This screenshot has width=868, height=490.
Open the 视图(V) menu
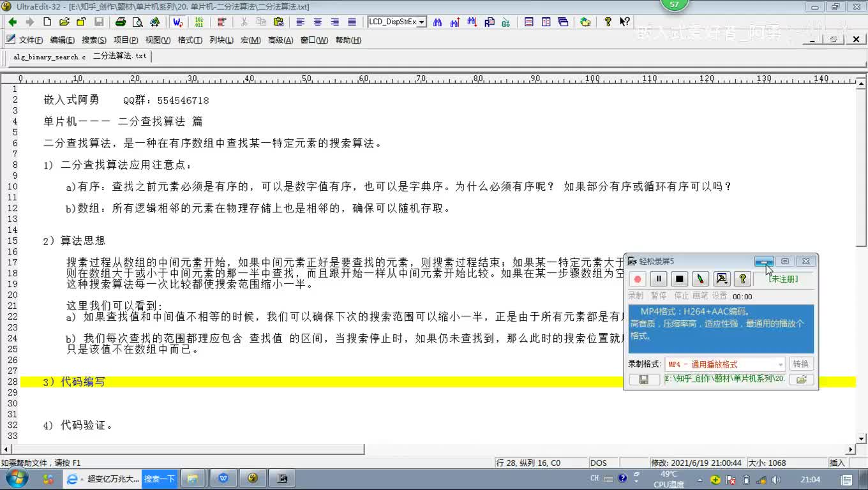(x=158, y=40)
